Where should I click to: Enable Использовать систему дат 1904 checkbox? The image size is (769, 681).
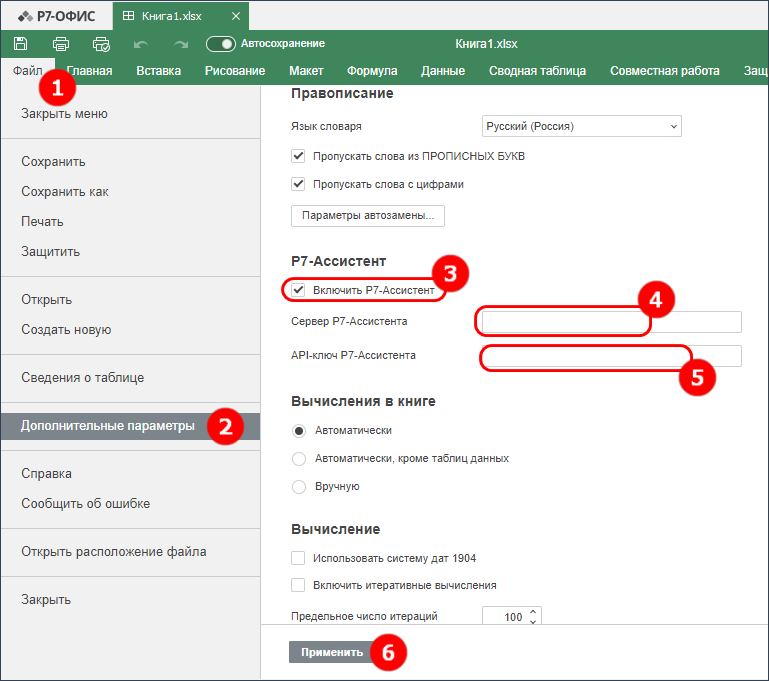[x=298, y=558]
